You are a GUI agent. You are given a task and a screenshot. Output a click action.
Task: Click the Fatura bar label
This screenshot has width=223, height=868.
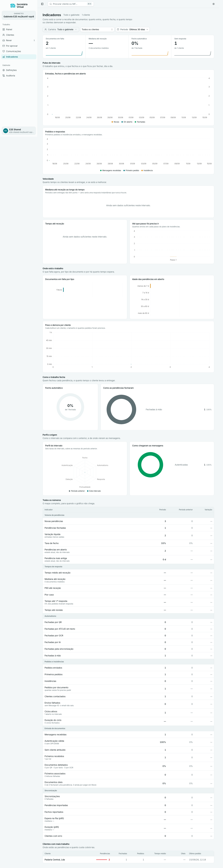(x=59, y=290)
